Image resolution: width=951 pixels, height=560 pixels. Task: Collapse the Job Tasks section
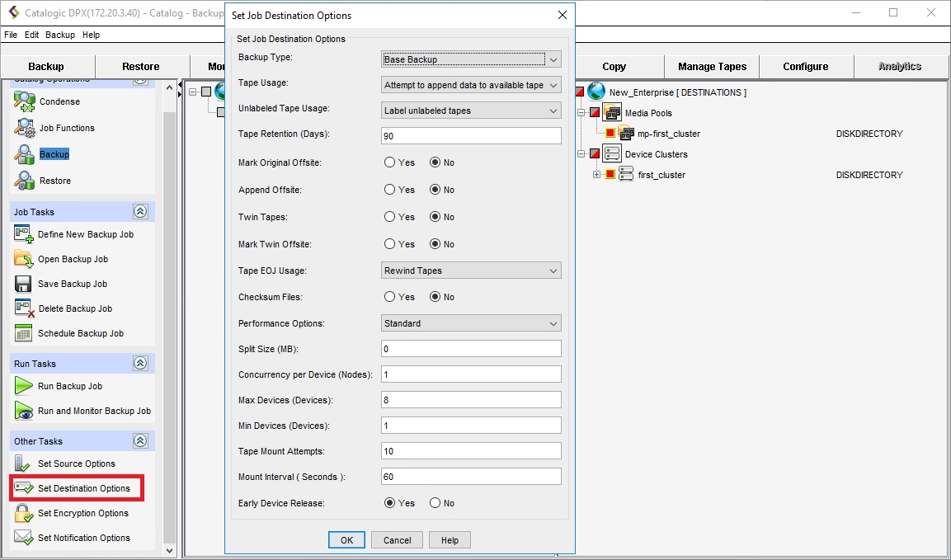click(x=140, y=212)
